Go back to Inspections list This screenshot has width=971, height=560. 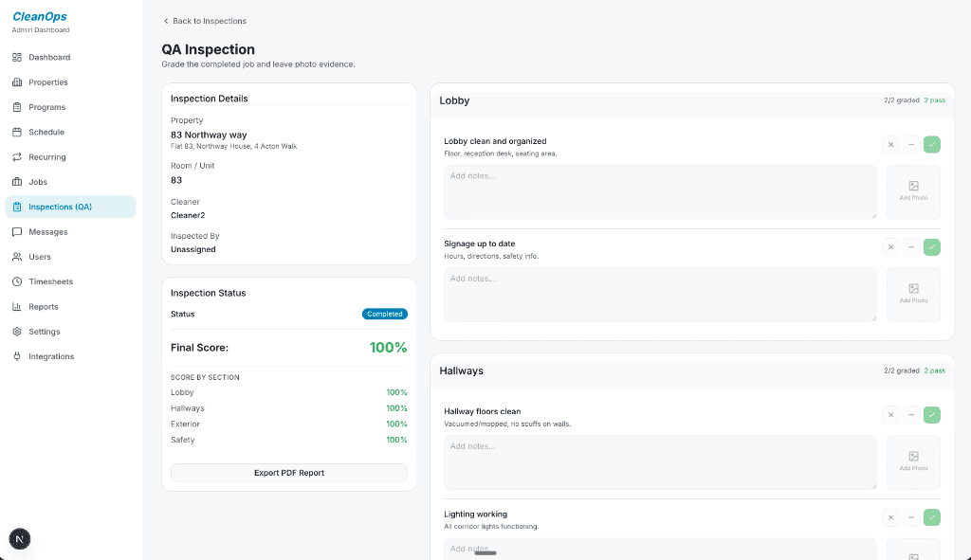coord(205,21)
